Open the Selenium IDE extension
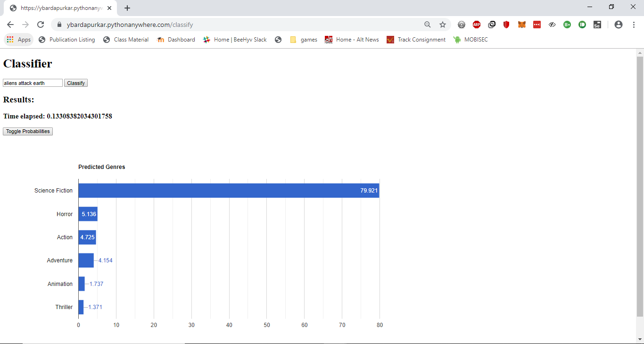The height and width of the screenshot is (344, 644). point(597,25)
